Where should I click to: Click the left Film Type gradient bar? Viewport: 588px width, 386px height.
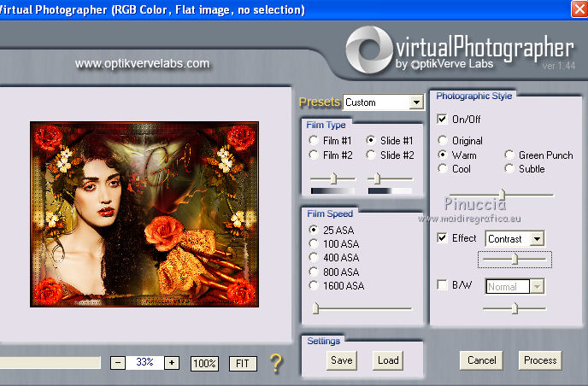(332, 190)
